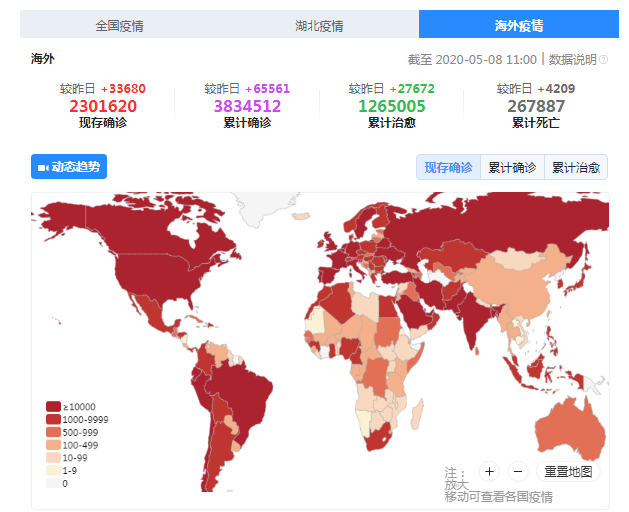
Task: Select 累计确诊 map view
Action: click(x=512, y=167)
